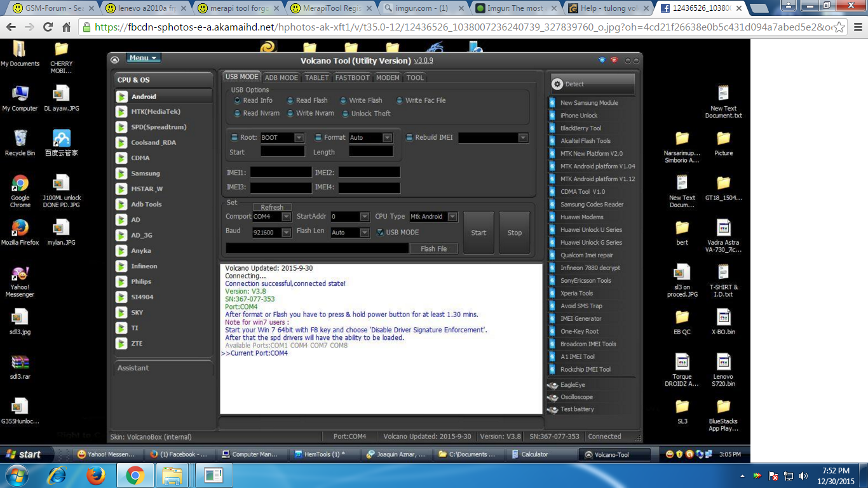Open the StartAddr dropdown

click(365, 217)
